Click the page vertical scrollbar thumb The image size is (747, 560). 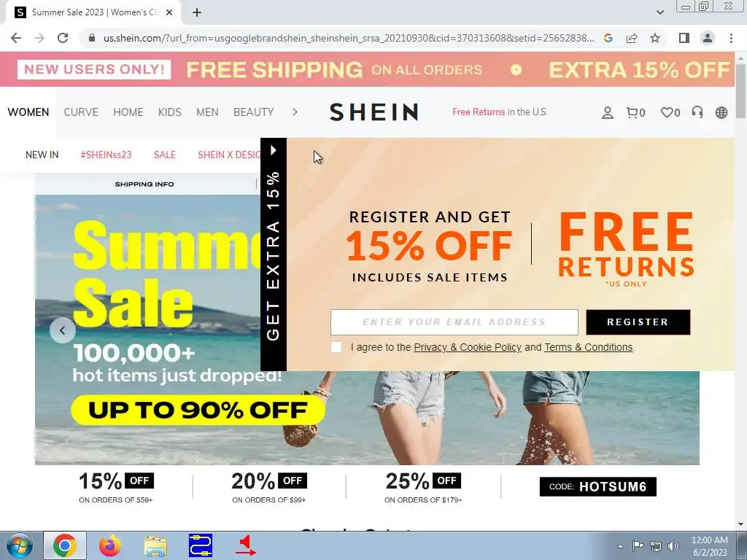coord(740,90)
